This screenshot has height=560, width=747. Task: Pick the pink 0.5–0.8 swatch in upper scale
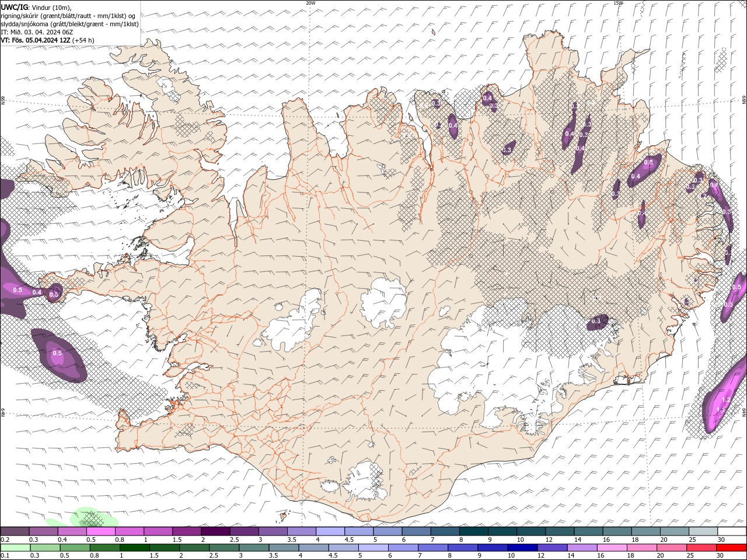(x=100, y=531)
